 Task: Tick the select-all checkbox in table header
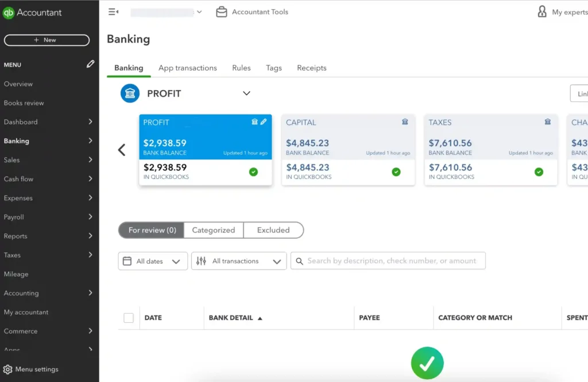pos(129,318)
